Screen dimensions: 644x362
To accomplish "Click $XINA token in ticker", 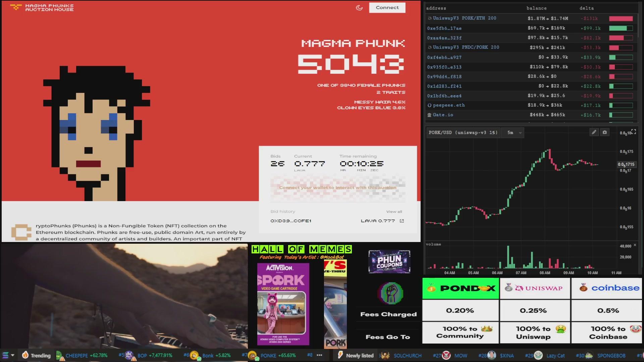I will pos(507,356).
